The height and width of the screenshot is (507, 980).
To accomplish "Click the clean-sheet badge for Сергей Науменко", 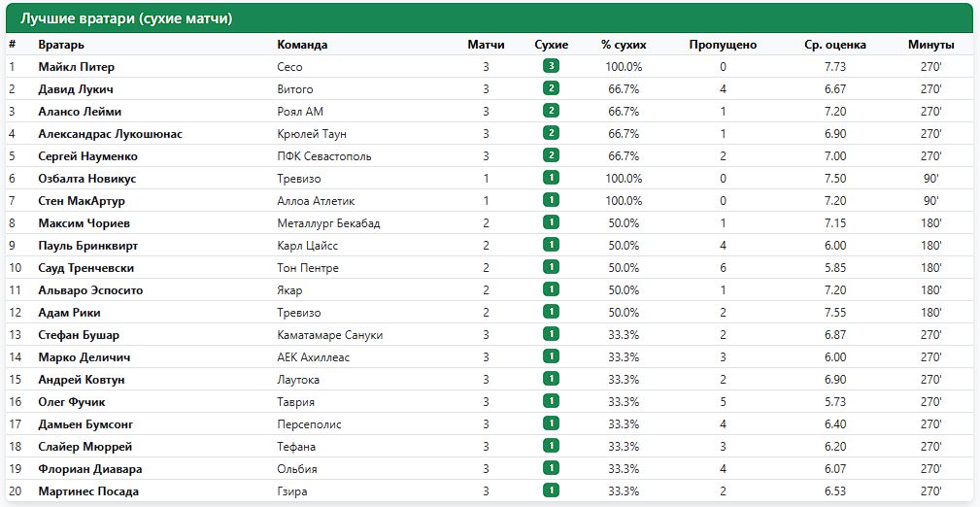I will 552,155.
